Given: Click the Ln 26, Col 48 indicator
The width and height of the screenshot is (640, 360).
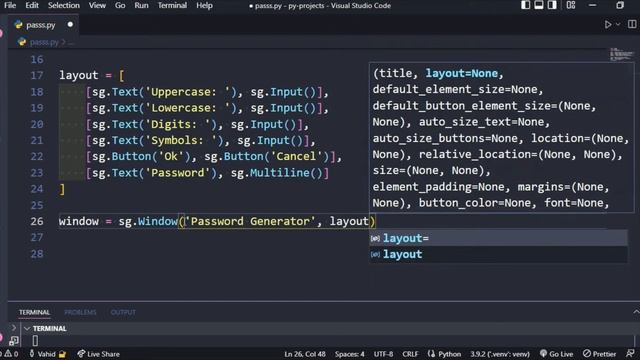Looking at the screenshot, I should point(305,354).
